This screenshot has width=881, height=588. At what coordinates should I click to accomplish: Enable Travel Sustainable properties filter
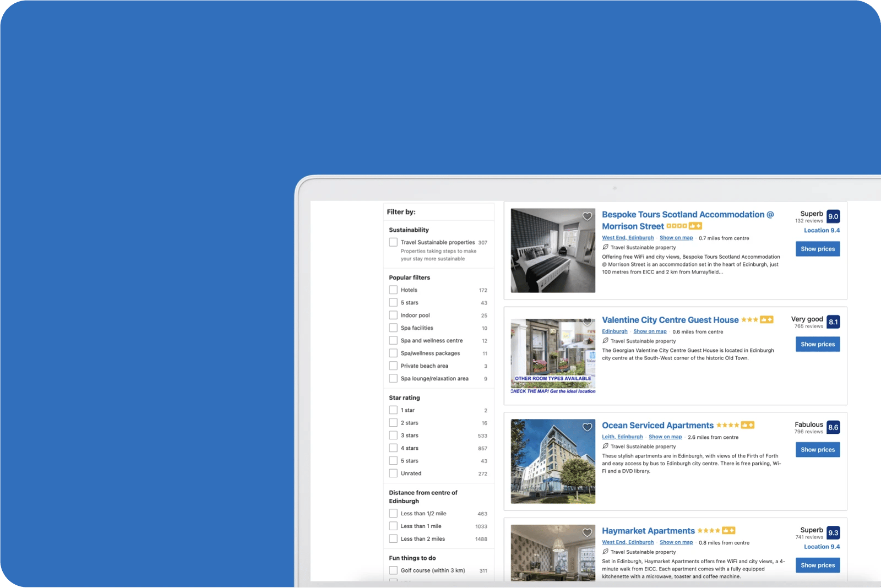393,242
